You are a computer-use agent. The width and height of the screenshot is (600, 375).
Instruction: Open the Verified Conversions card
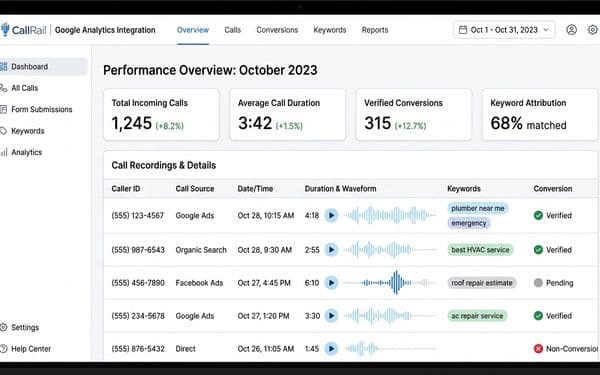[414, 115]
